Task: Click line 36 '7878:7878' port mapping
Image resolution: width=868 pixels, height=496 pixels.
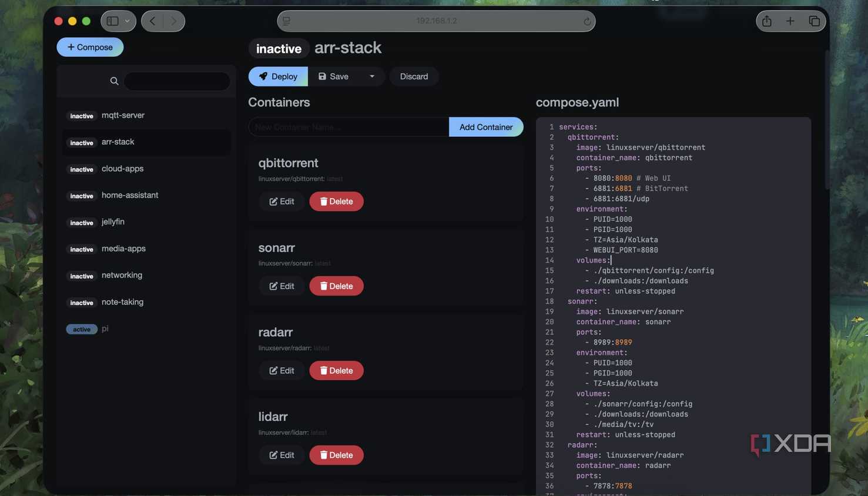Action: click(612, 486)
